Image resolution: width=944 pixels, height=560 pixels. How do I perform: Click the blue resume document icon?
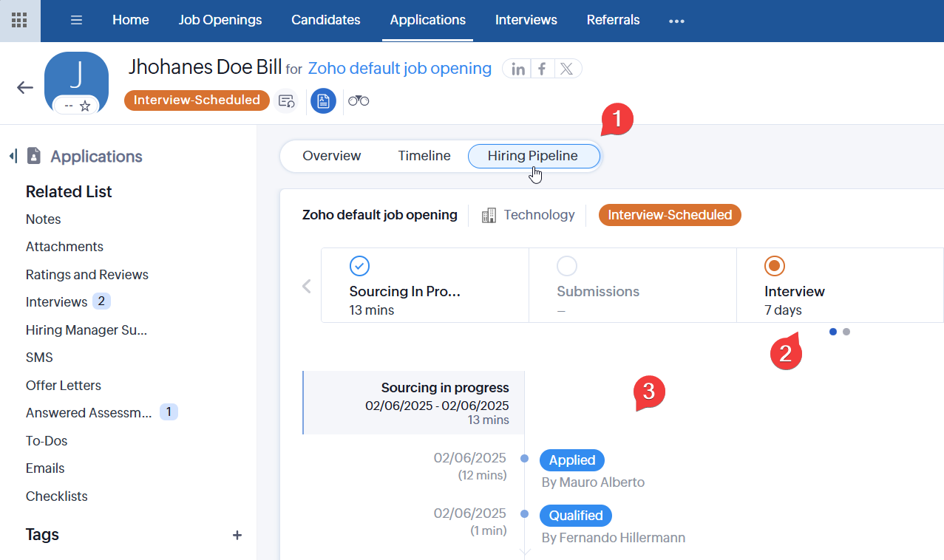[323, 100]
